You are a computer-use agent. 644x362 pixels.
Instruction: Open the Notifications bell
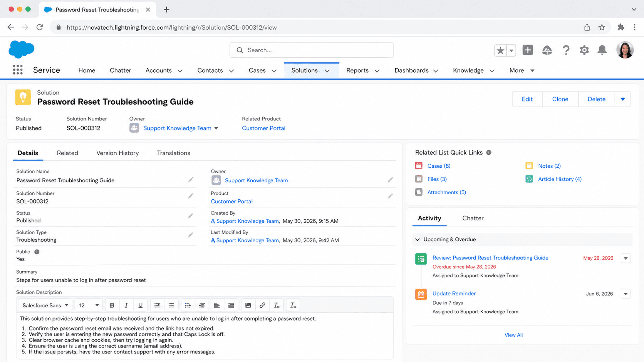tap(602, 50)
